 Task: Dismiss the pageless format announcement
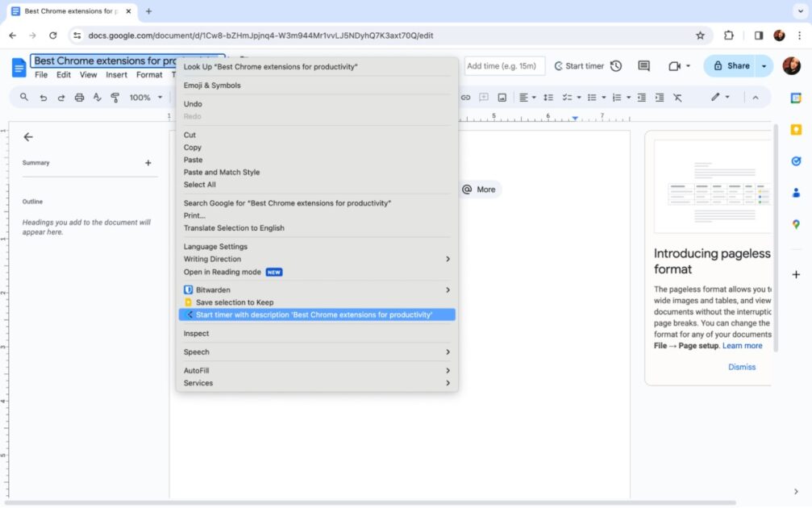pos(741,367)
